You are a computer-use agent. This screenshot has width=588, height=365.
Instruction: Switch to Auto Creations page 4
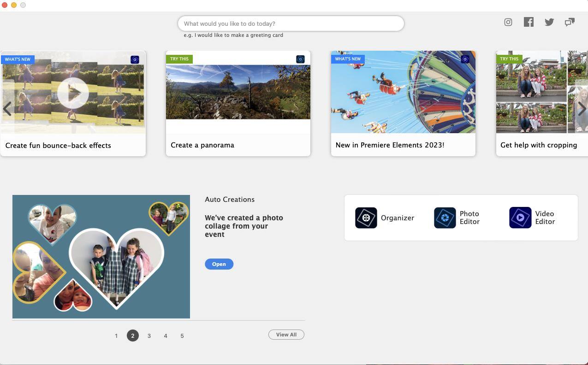click(x=166, y=336)
